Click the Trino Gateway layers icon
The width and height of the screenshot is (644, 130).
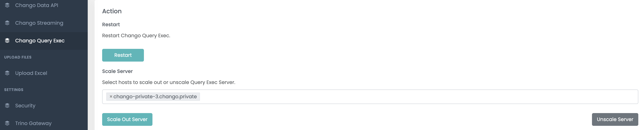pyautogui.click(x=7, y=123)
